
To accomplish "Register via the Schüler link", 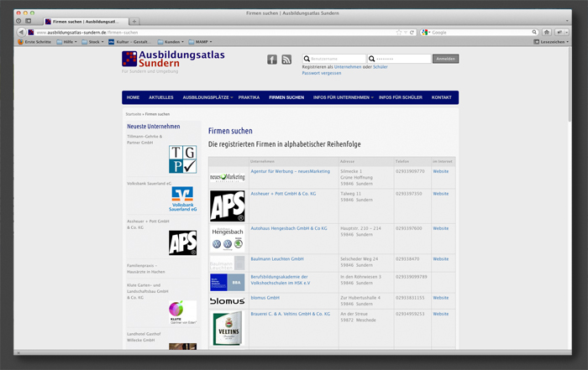I will [x=381, y=67].
